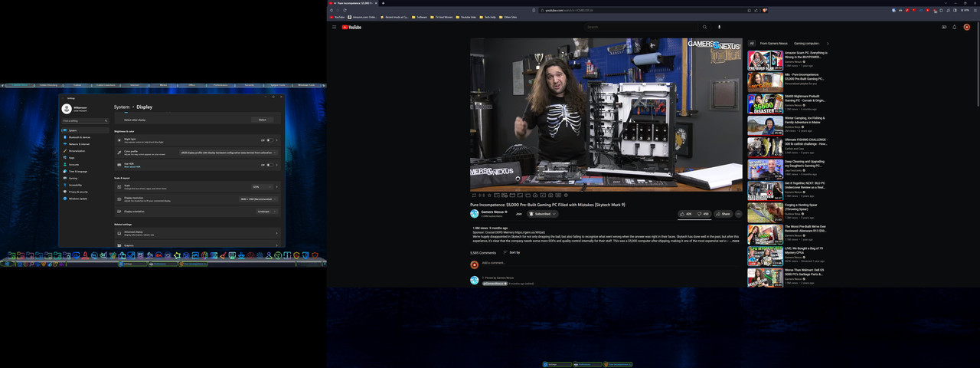Click the YouTube search input field

click(641, 27)
